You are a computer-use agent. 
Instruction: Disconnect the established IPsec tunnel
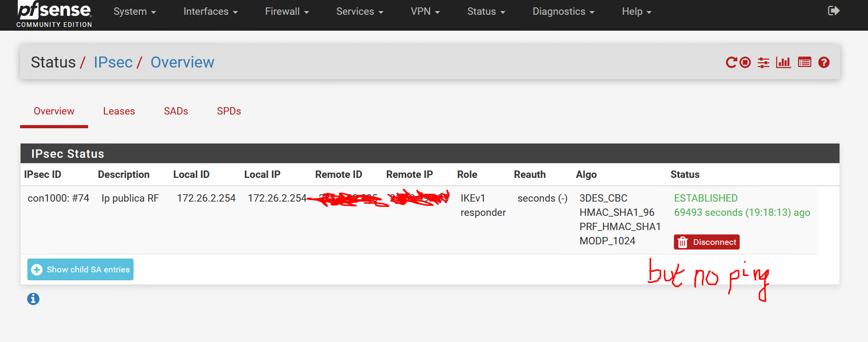707,242
